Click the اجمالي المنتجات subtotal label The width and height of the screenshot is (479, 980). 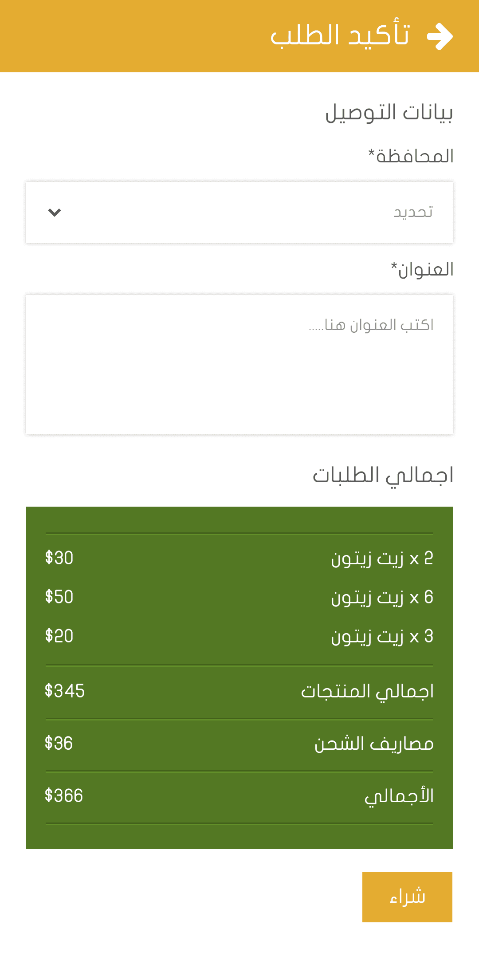tap(367, 692)
